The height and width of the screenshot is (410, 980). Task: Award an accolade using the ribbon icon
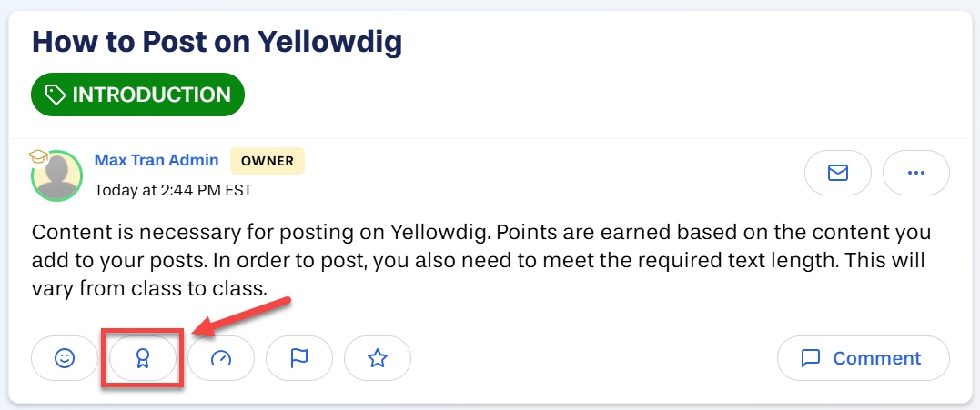pyautogui.click(x=143, y=358)
